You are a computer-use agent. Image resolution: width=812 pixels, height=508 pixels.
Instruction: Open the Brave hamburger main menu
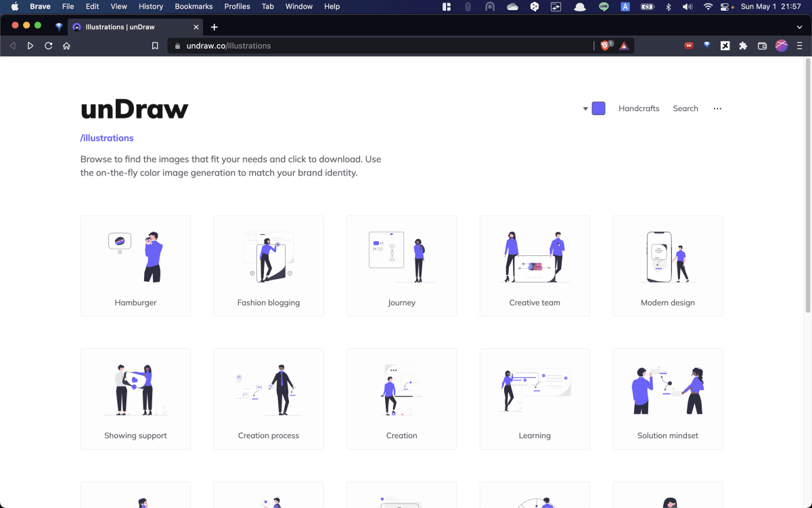tap(800, 46)
